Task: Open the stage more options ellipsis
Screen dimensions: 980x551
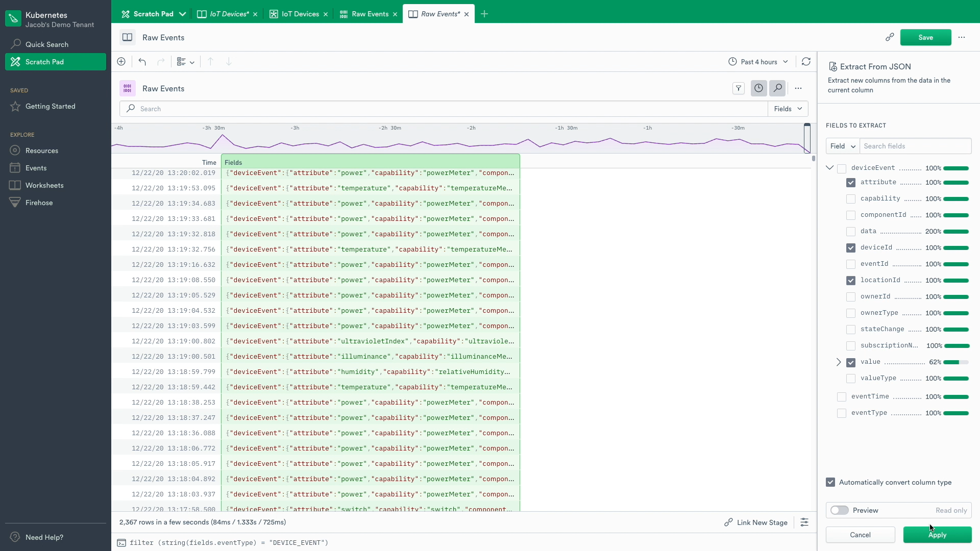Action: click(x=798, y=88)
